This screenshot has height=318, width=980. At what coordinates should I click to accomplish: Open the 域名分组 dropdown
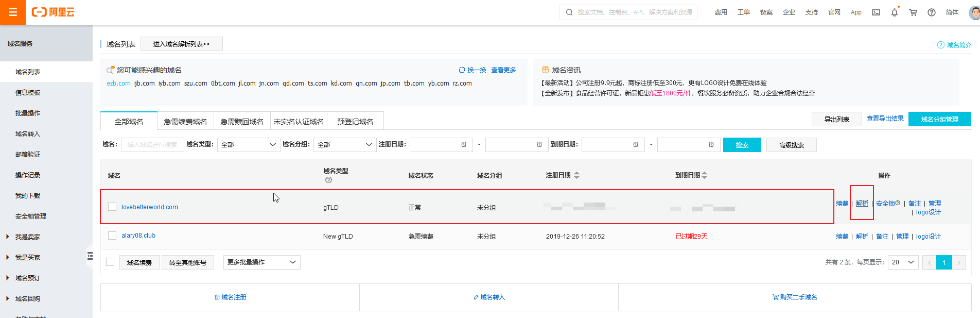pyautogui.click(x=344, y=145)
